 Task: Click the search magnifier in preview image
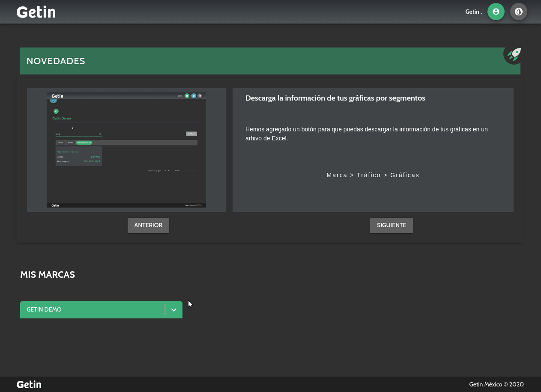[x=100, y=134]
